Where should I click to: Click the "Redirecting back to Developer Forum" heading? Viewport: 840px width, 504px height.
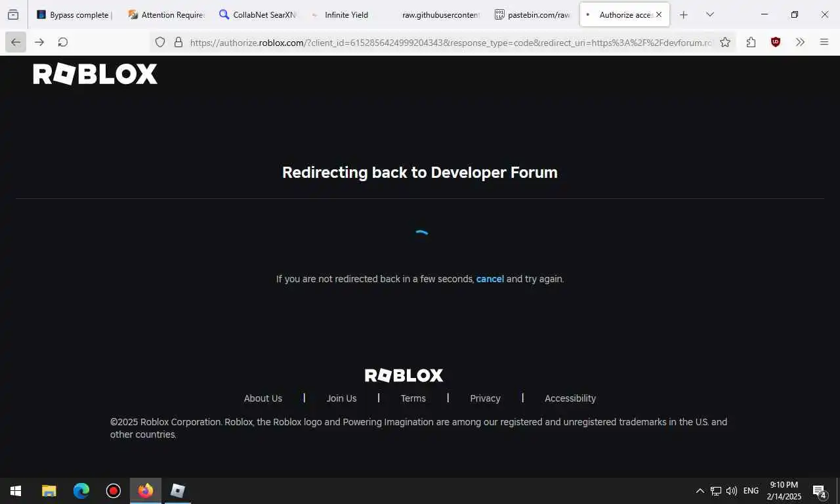pos(420,173)
